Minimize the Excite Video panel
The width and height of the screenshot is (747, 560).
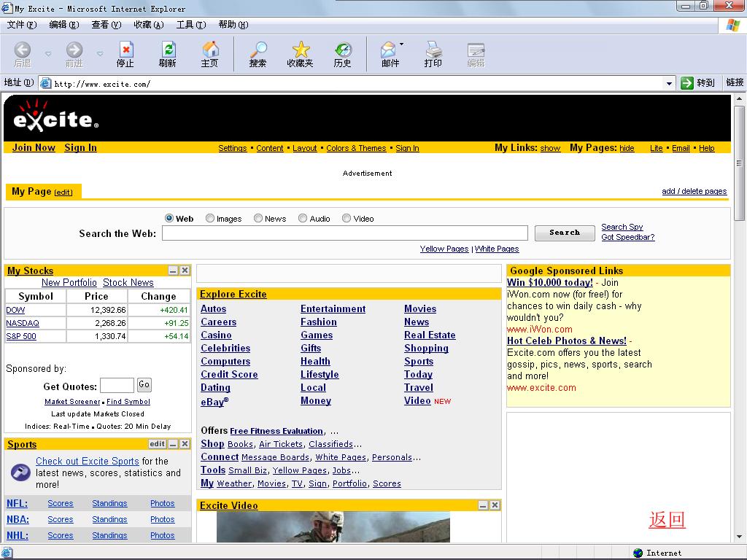click(x=483, y=505)
